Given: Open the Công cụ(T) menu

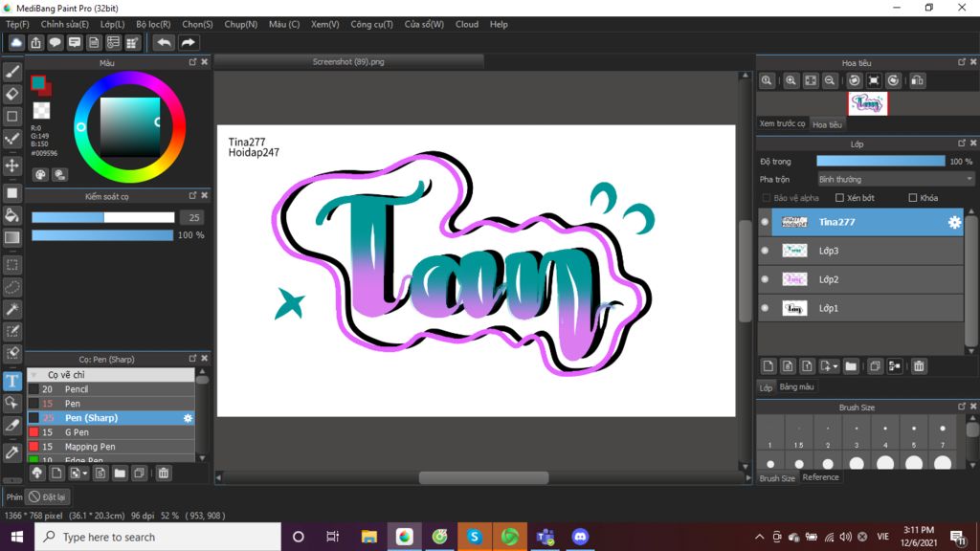Looking at the screenshot, I should coord(372,24).
